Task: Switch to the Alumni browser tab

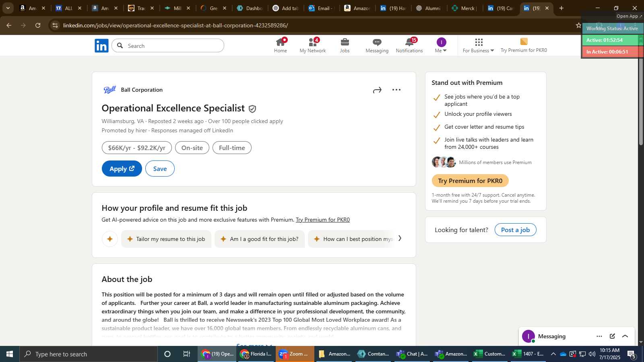Action: click(429, 8)
